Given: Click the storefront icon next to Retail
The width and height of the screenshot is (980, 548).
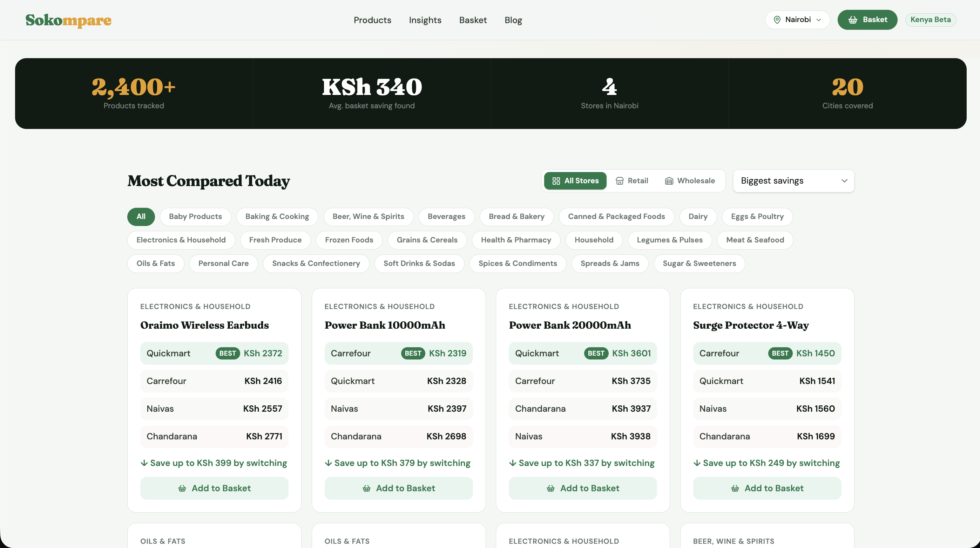Looking at the screenshot, I should [620, 181].
